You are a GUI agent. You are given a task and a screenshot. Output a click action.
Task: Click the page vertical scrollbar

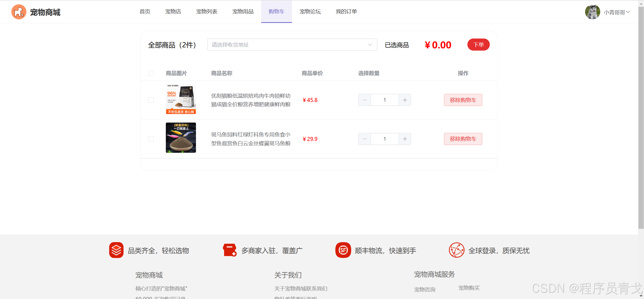click(641, 118)
